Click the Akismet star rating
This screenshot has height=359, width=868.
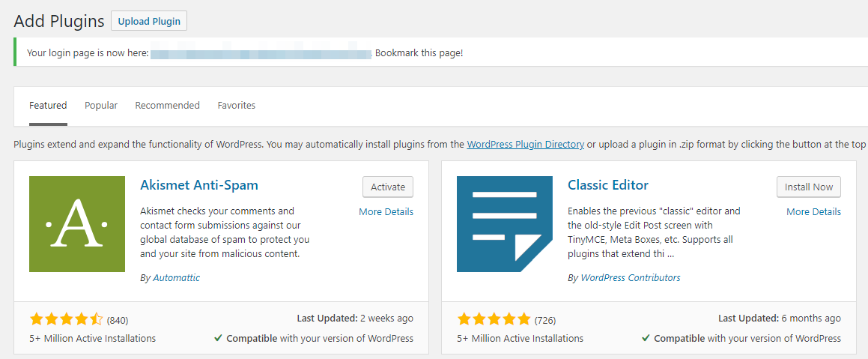(x=67, y=319)
